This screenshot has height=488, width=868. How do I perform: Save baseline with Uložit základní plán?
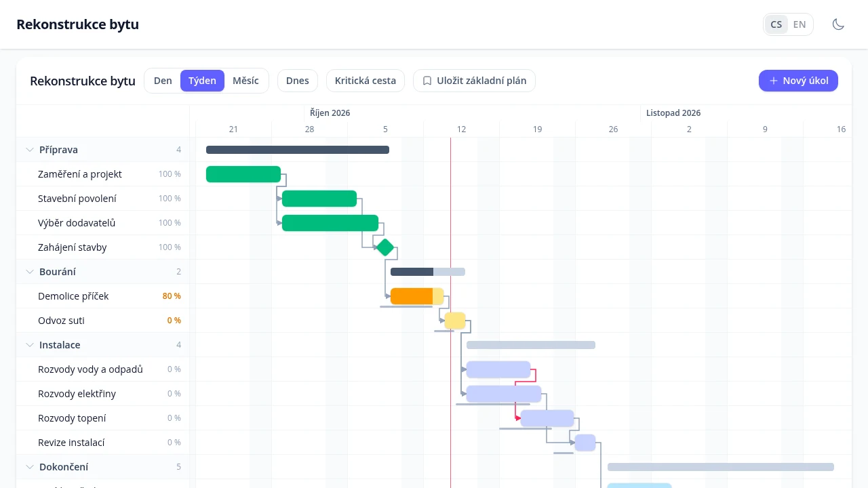click(474, 81)
